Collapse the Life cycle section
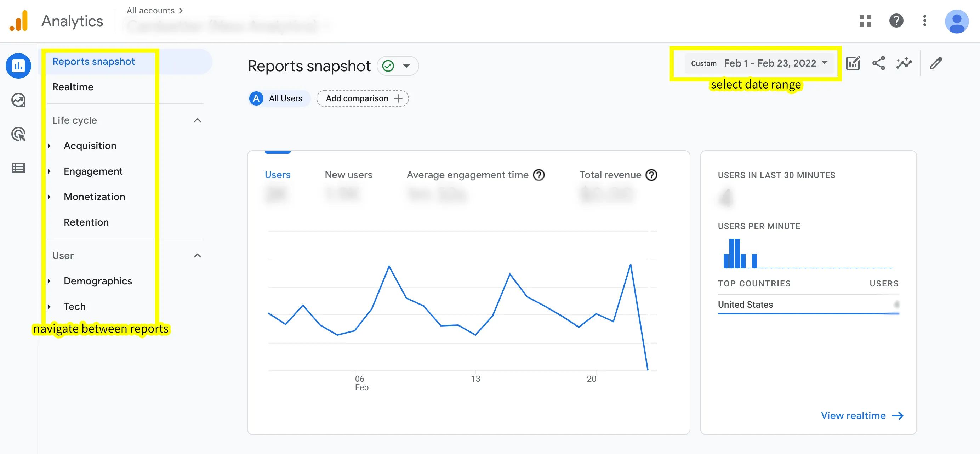 tap(198, 120)
